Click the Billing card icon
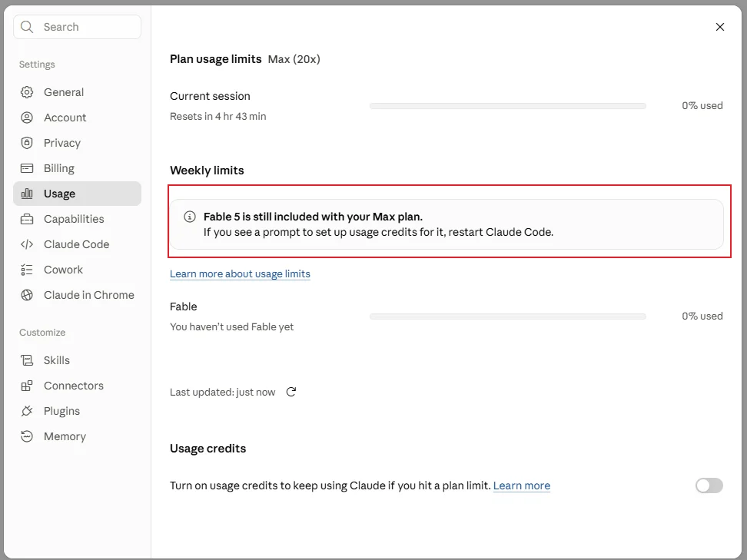Screen dimensions: 747x560 [27, 168]
